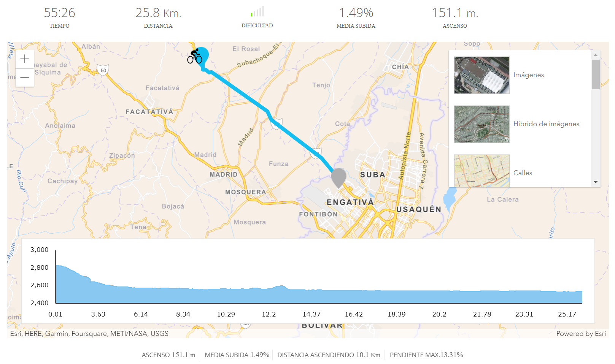Click the Powered by Esri link

(x=581, y=334)
